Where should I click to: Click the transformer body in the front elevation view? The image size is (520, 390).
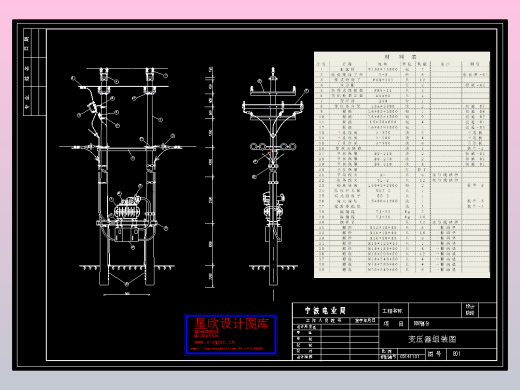128,211
